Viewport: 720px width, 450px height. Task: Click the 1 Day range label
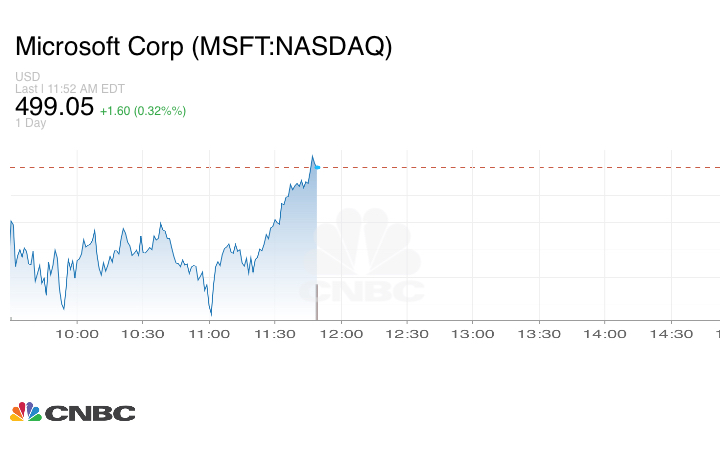coord(30,123)
